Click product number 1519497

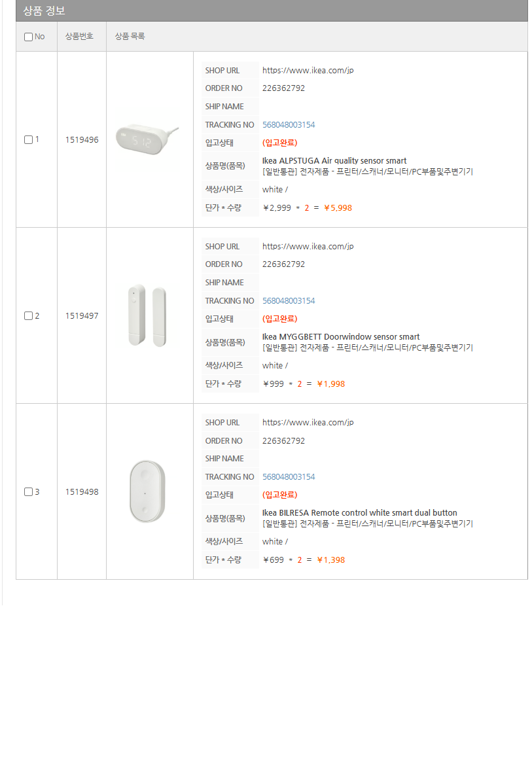[x=82, y=315]
